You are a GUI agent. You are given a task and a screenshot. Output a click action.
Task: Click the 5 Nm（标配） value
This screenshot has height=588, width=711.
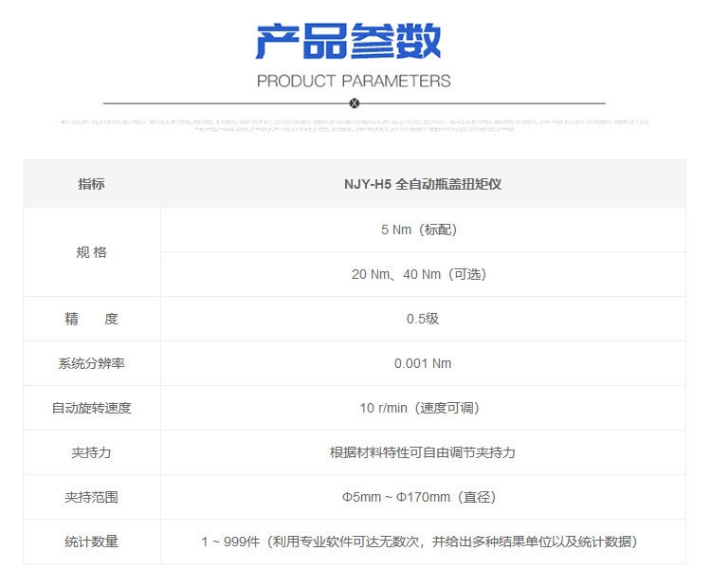point(423,230)
